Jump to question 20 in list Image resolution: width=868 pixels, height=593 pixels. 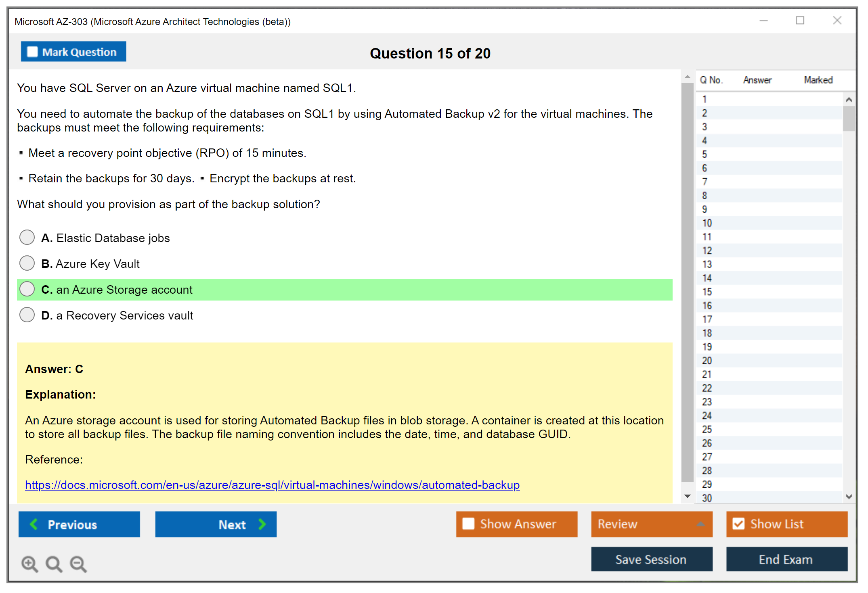click(x=707, y=360)
